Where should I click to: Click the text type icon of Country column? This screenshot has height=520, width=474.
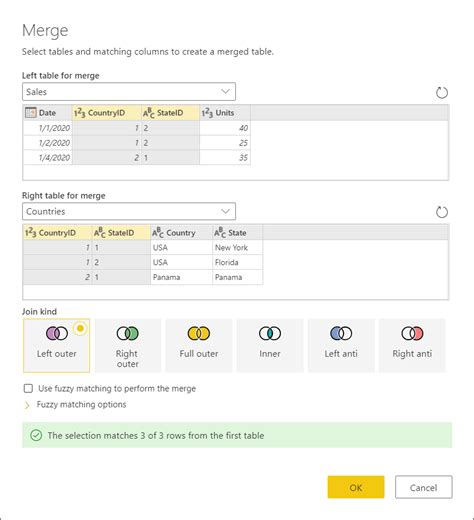[x=158, y=233]
